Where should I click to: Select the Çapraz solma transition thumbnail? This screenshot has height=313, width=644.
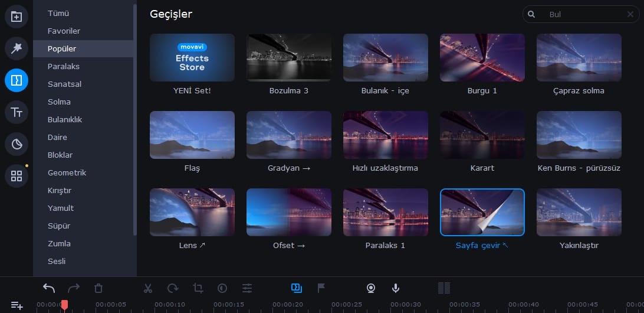pyautogui.click(x=579, y=58)
